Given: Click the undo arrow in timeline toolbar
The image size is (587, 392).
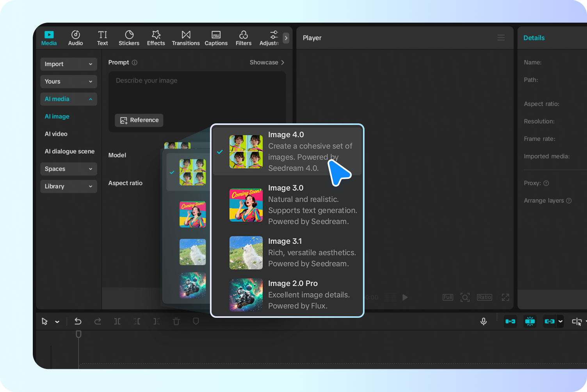Looking at the screenshot, I should [78, 321].
